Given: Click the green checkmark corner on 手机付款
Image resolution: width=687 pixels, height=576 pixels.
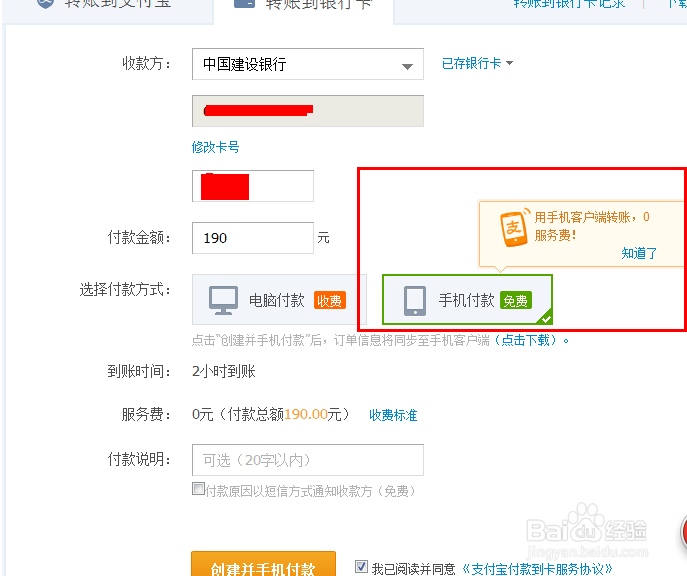Looking at the screenshot, I should click(x=545, y=318).
